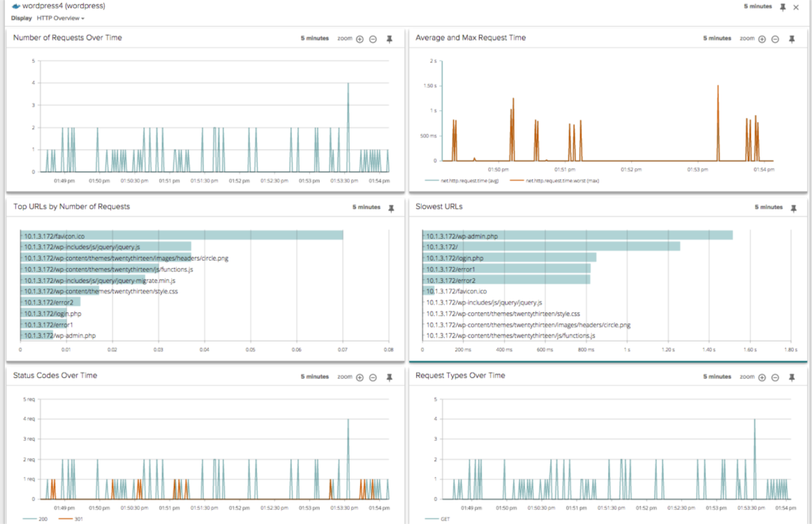Click the jquery-migrate.min.js row in Top URLs
This screenshot has width=812, height=524.
[x=99, y=280]
